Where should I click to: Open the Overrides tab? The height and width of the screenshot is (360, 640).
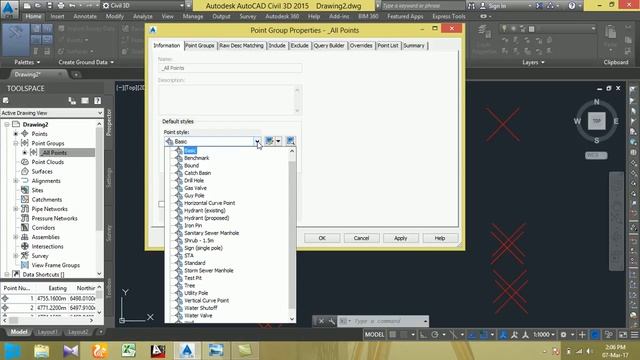pyautogui.click(x=361, y=46)
